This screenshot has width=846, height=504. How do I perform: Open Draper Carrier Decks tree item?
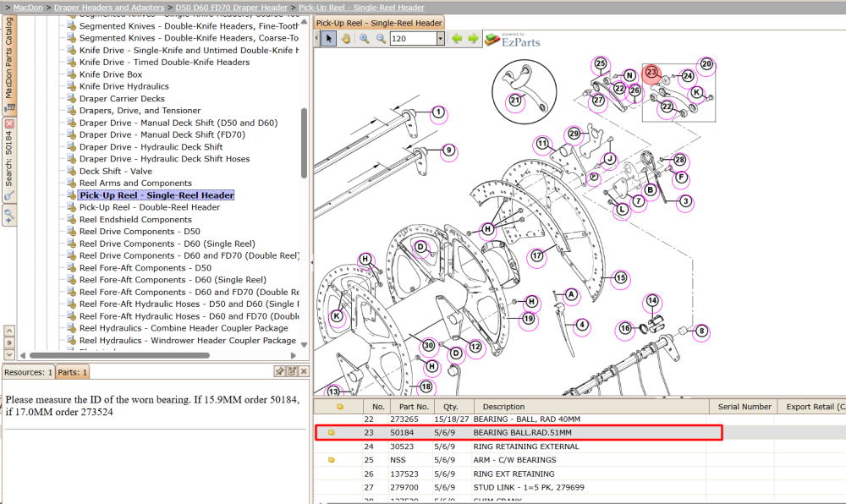click(x=122, y=99)
